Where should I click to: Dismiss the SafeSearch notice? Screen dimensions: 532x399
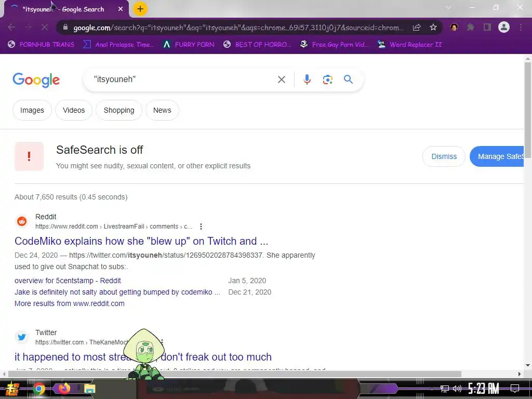tap(444, 156)
